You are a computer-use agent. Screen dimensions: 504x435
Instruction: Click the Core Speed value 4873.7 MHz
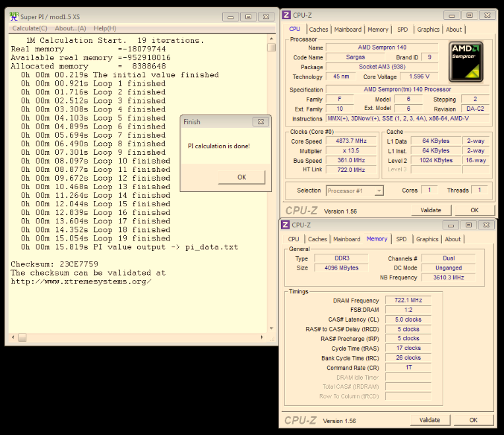pyautogui.click(x=351, y=141)
